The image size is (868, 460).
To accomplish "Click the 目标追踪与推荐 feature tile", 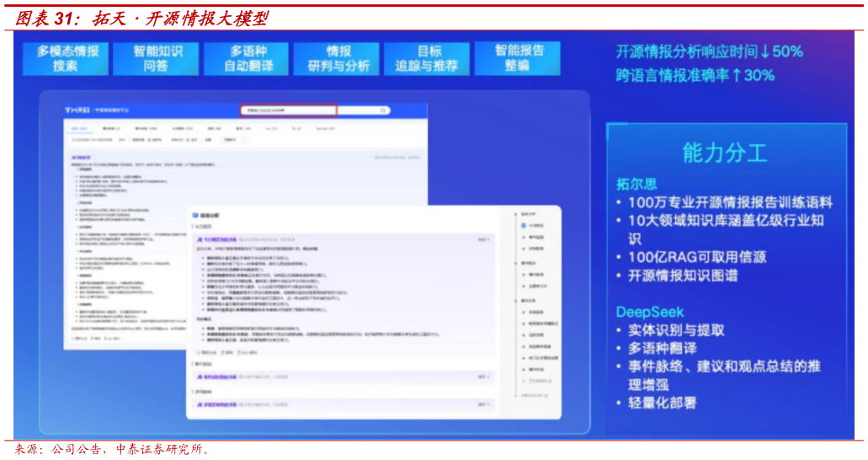I will click(427, 59).
